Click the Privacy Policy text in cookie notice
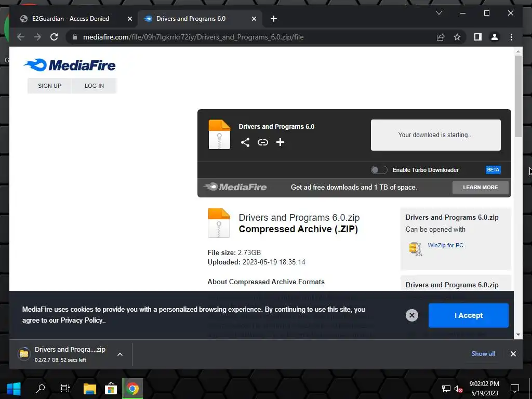Viewport: 532px width, 399px height. click(x=83, y=320)
